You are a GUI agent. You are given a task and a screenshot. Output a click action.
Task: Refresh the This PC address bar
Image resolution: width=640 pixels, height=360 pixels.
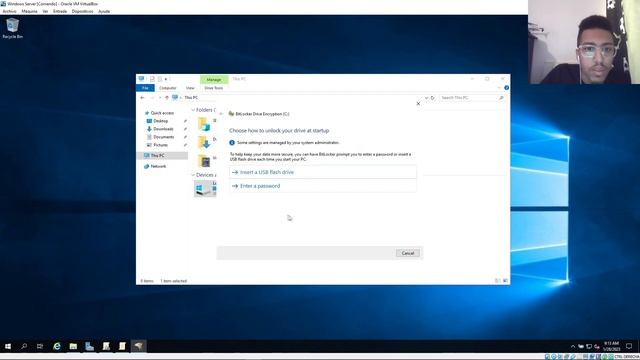(x=433, y=98)
